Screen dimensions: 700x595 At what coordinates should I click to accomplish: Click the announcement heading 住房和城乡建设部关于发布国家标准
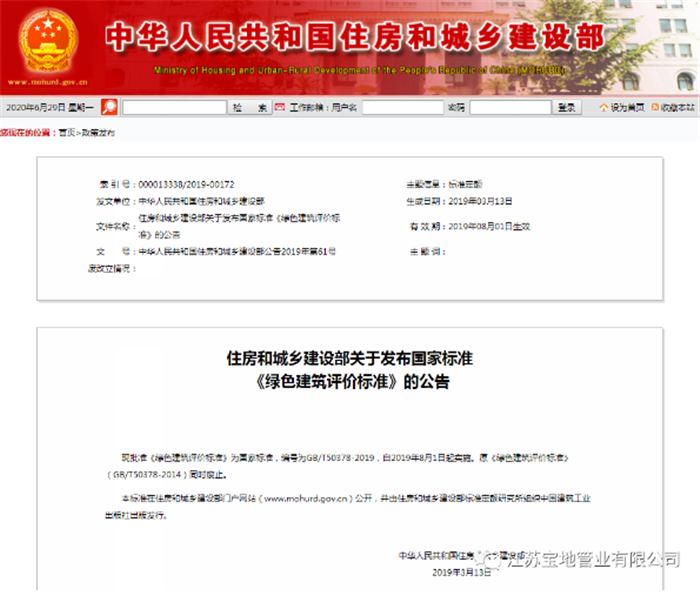pyautogui.click(x=350, y=358)
